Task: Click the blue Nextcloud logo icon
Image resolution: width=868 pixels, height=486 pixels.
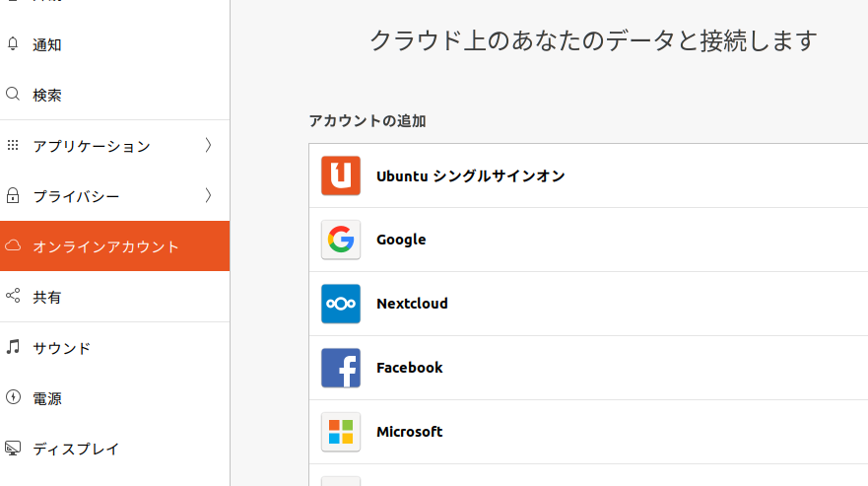Action: 341,304
